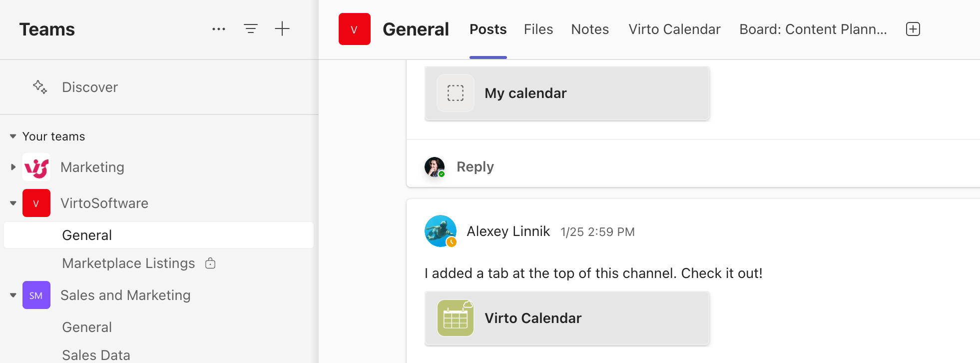The height and width of the screenshot is (363, 980).
Task: Click the red VirtoSoftware channel avatar in the header
Action: (355, 29)
